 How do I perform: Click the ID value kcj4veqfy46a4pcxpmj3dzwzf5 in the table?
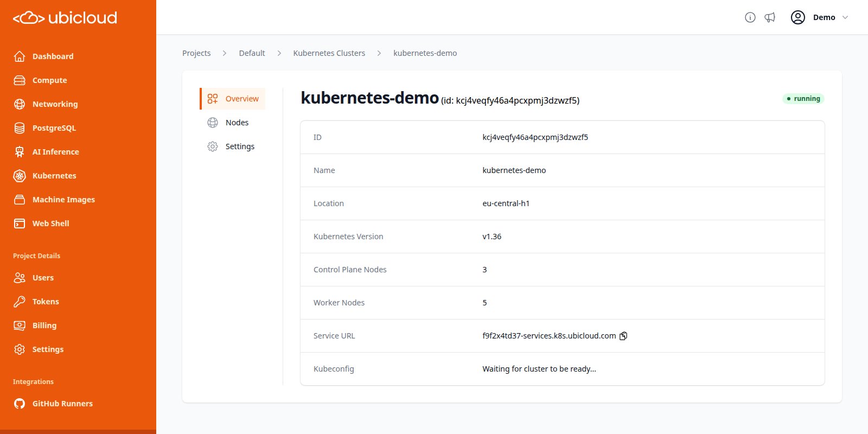pyautogui.click(x=535, y=137)
